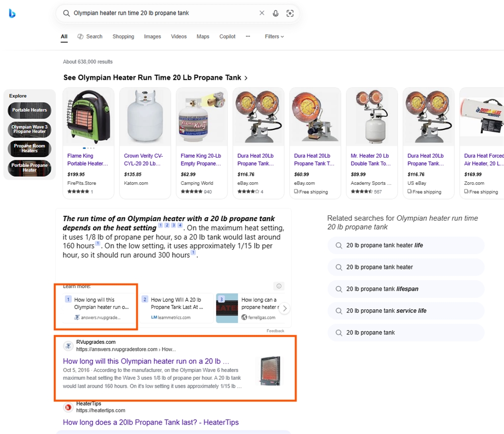Search related: 20 lb propane tank service life

coord(406,311)
